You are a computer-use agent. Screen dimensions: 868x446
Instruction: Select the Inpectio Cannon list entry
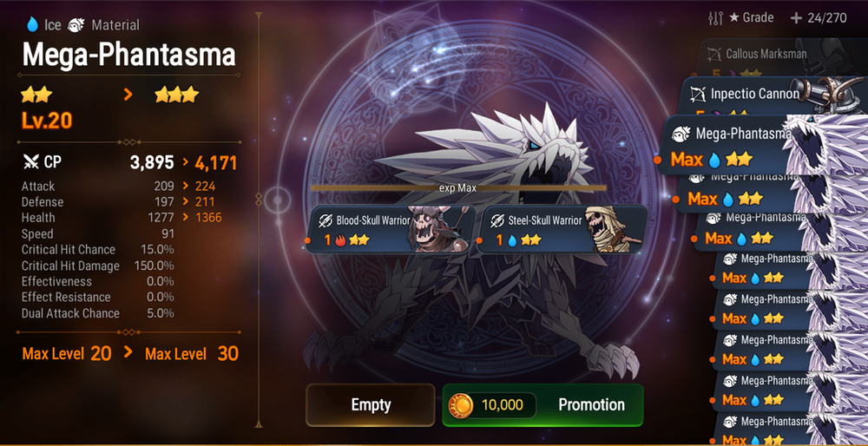click(773, 97)
